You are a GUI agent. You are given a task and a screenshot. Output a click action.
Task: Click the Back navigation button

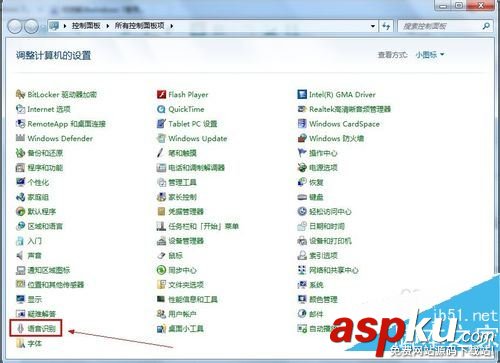coord(15,26)
